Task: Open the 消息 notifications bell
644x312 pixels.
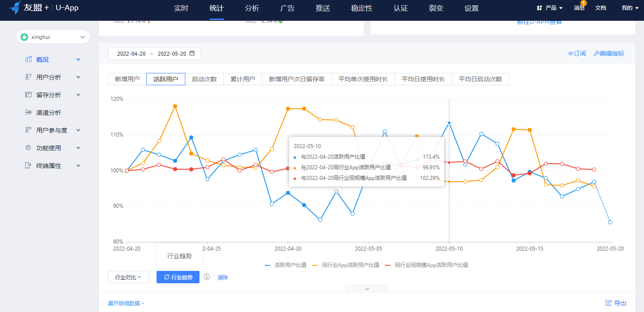Action: coord(579,8)
